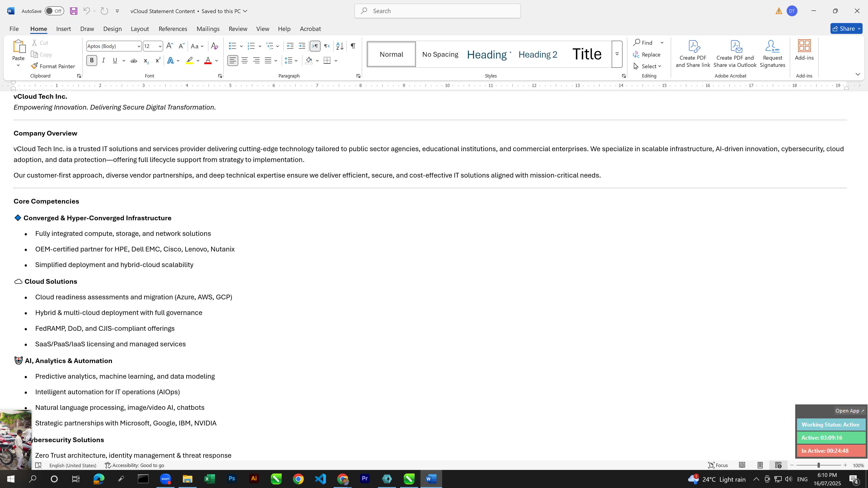Toggle show paragraph marks
Viewport: 868px width, 488px height.
(x=353, y=46)
